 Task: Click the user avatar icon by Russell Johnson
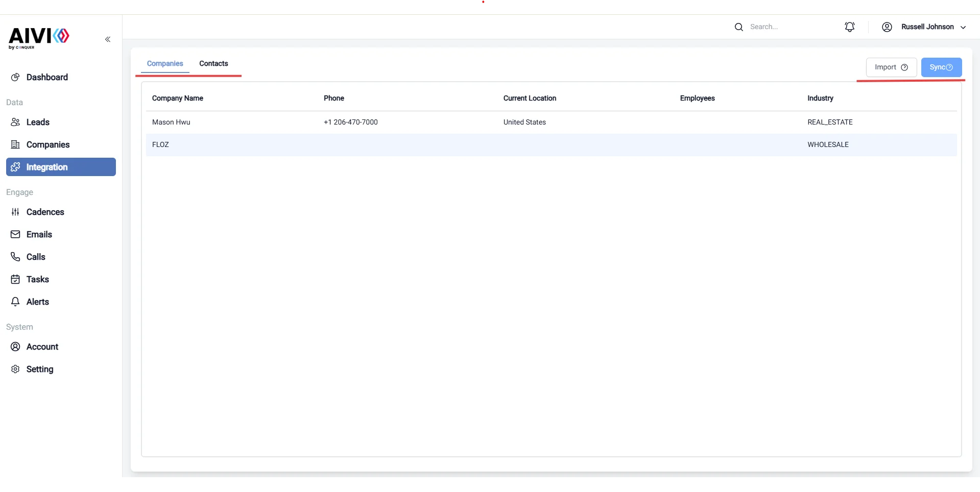pos(887,27)
